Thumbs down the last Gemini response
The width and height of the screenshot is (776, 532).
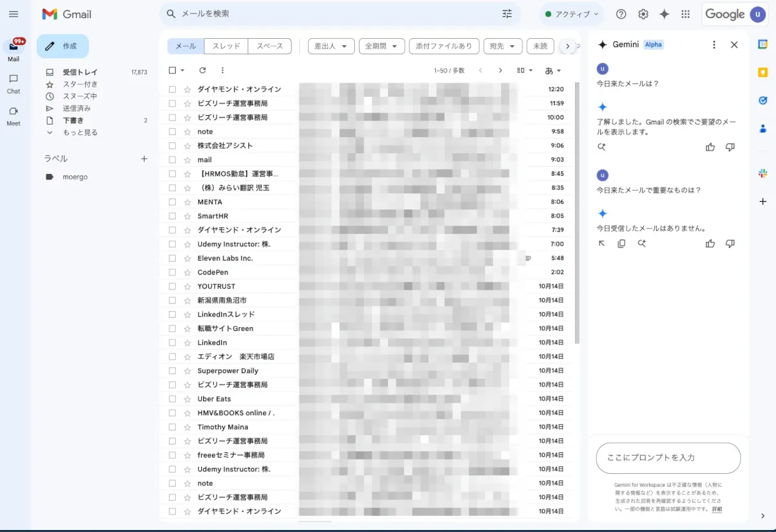730,244
